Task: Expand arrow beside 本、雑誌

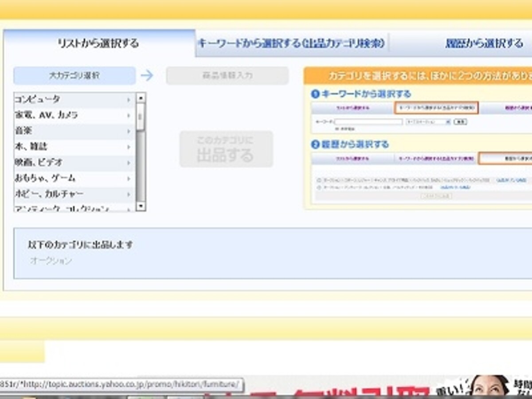Action: (x=129, y=147)
